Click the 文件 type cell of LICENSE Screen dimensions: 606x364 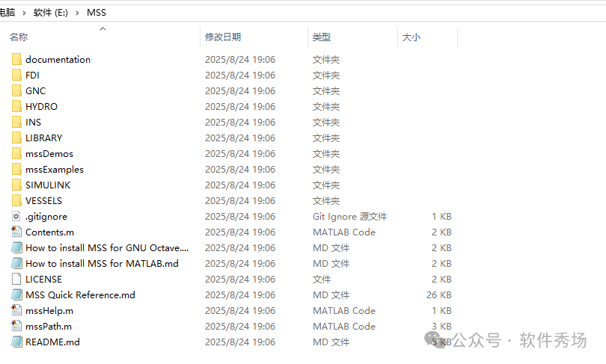[322, 279]
